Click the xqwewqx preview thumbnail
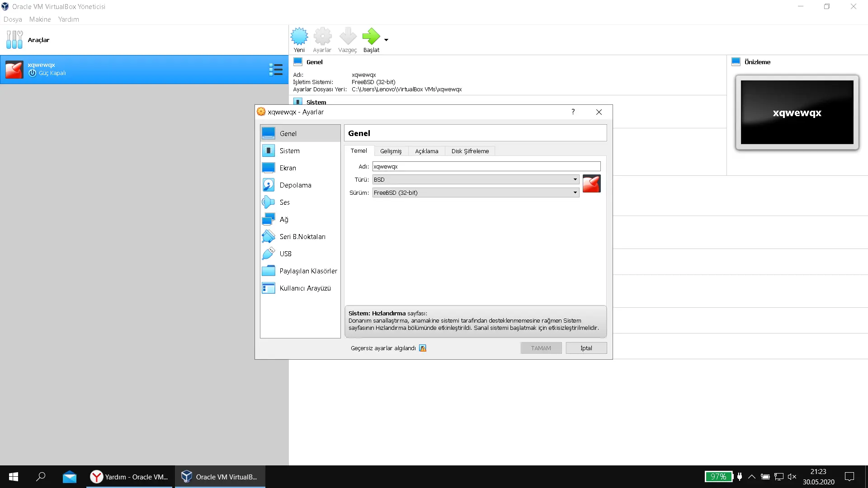868x488 pixels. point(797,113)
